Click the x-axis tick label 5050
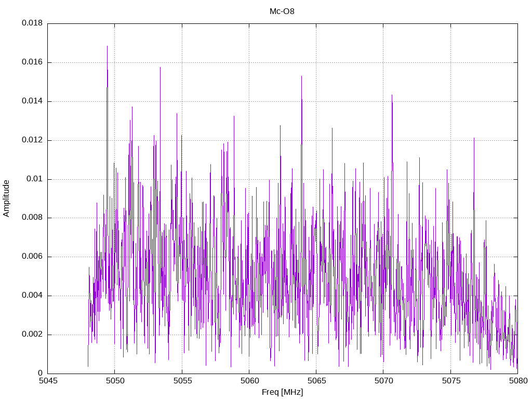This screenshot has height=399, width=532. coord(115,381)
